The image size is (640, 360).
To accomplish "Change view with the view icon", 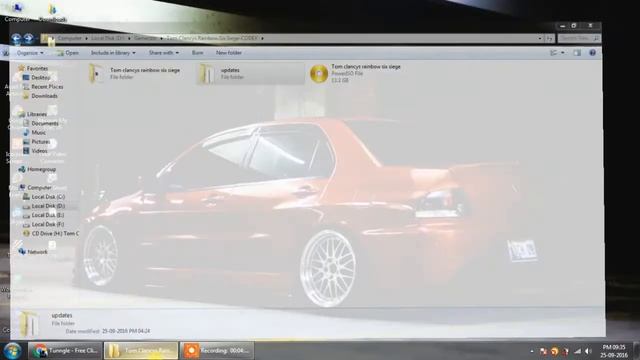I will click(x=554, y=53).
